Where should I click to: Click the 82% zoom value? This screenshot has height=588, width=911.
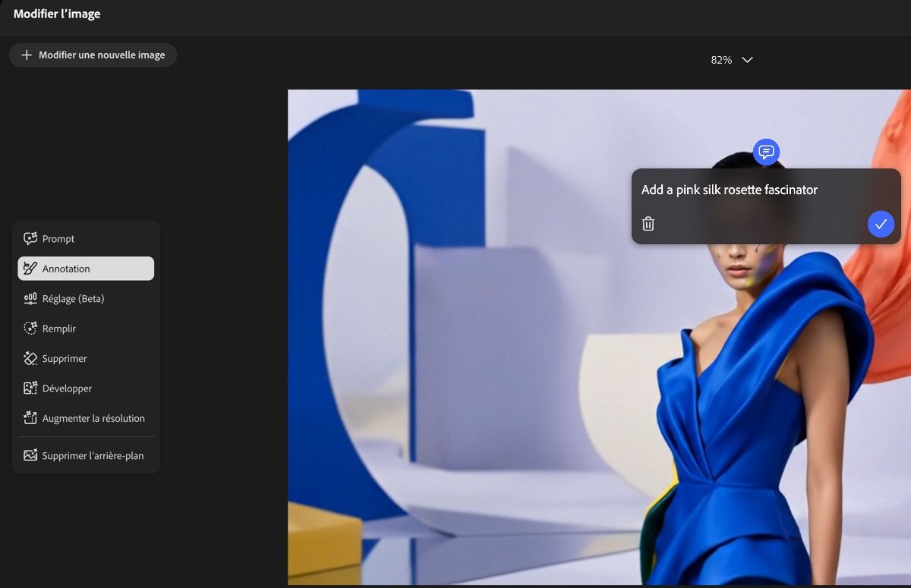(x=721, y=60)
